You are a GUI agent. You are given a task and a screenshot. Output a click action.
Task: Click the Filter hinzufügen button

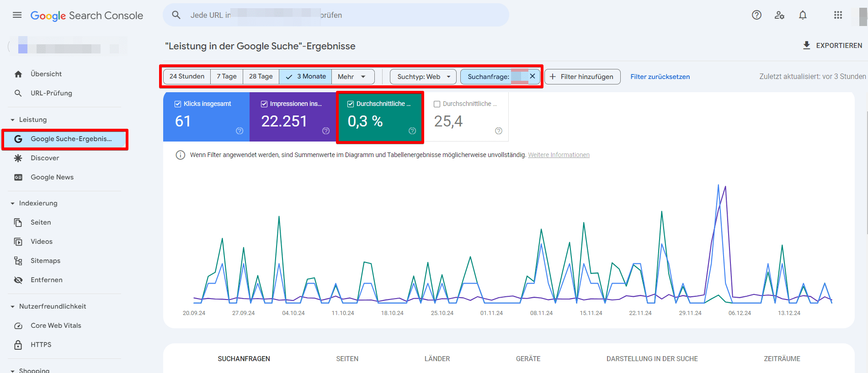pos(582,77)
